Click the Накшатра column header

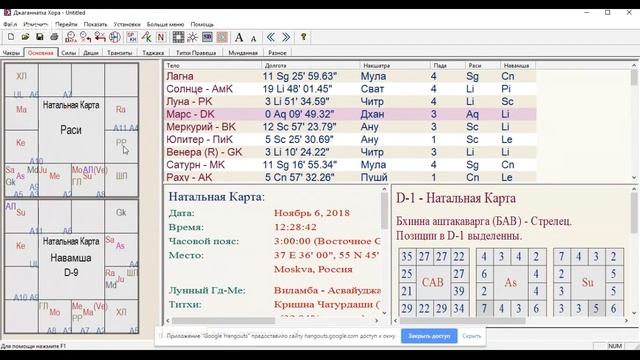pyautogui.click(x=395, y=65)
